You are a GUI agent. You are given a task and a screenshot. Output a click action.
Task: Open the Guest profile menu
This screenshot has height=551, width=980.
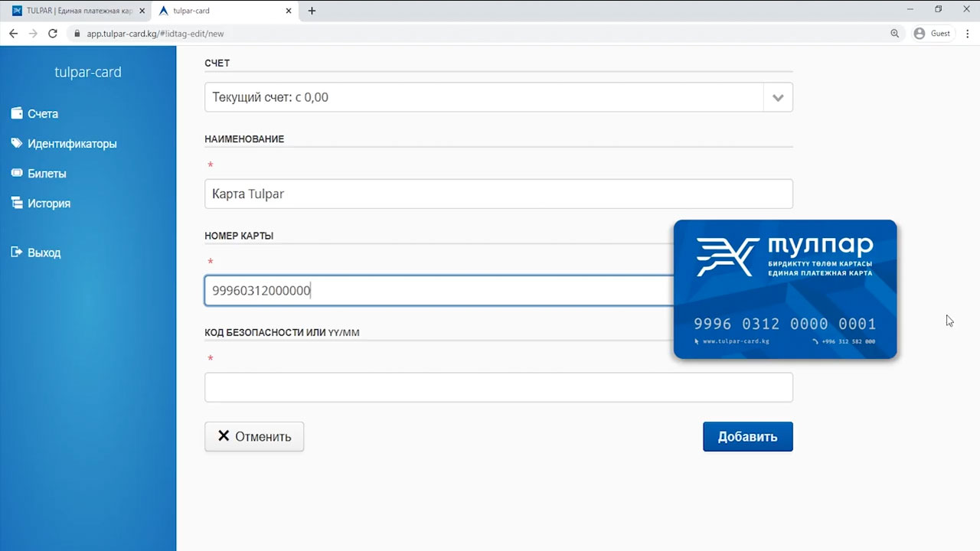tap(932, 34)
